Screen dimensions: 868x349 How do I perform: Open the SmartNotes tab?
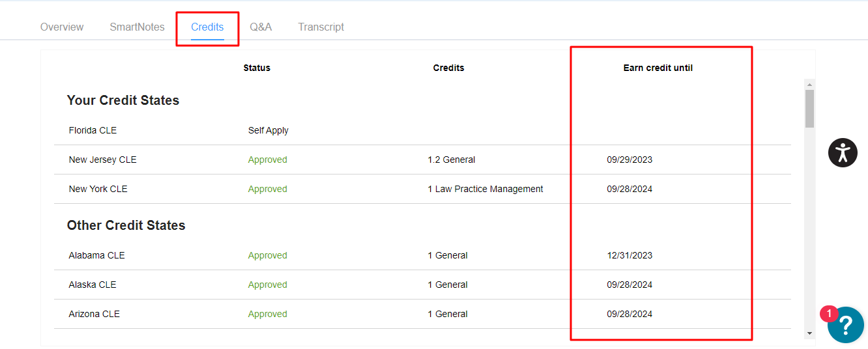pos(137,27)
